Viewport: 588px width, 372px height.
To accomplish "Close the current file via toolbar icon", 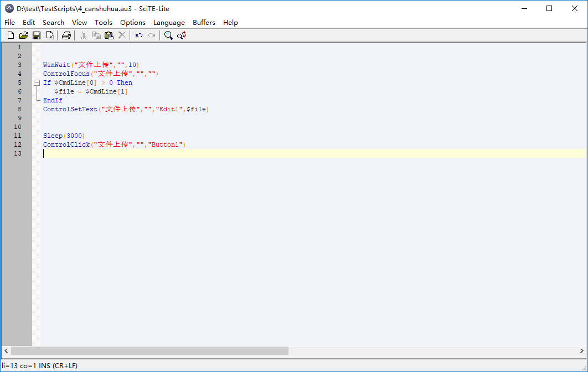I will coord(50,35).
